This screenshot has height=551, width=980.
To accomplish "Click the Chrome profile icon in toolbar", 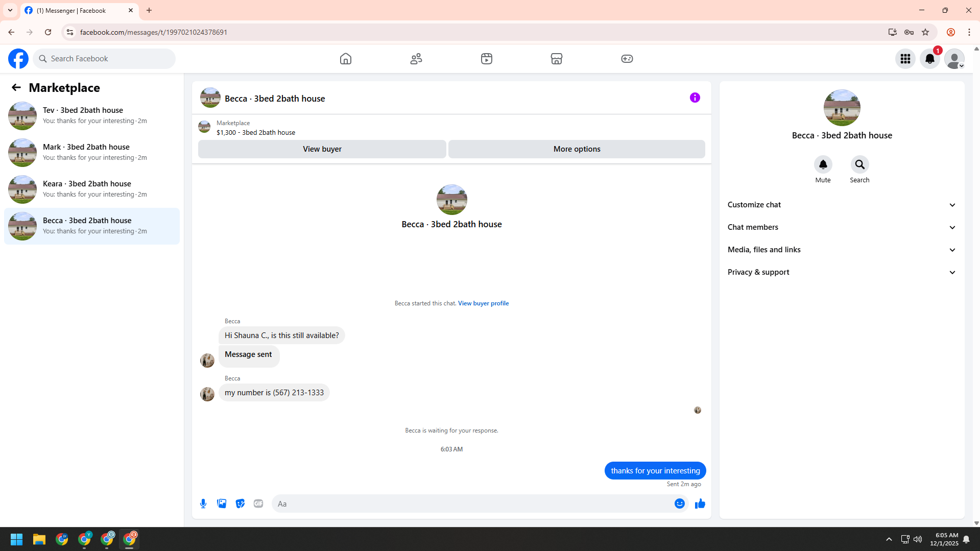I will point(951,32).
